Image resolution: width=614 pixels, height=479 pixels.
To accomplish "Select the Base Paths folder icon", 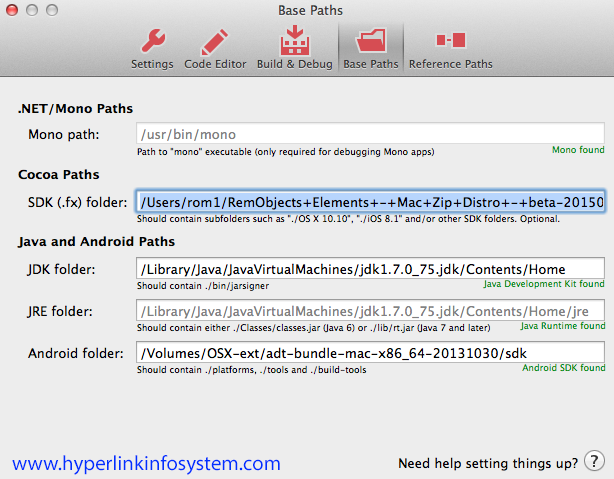I will 371,40.
